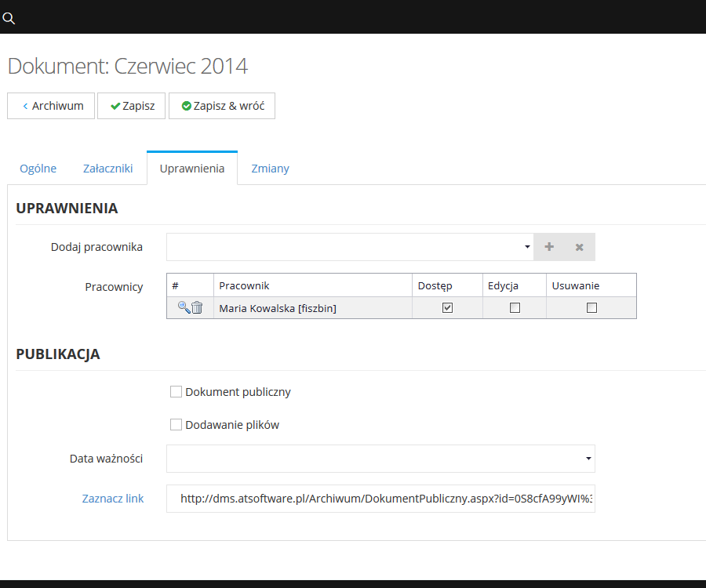Clear employee selection with x icon

tap(580, 246)
